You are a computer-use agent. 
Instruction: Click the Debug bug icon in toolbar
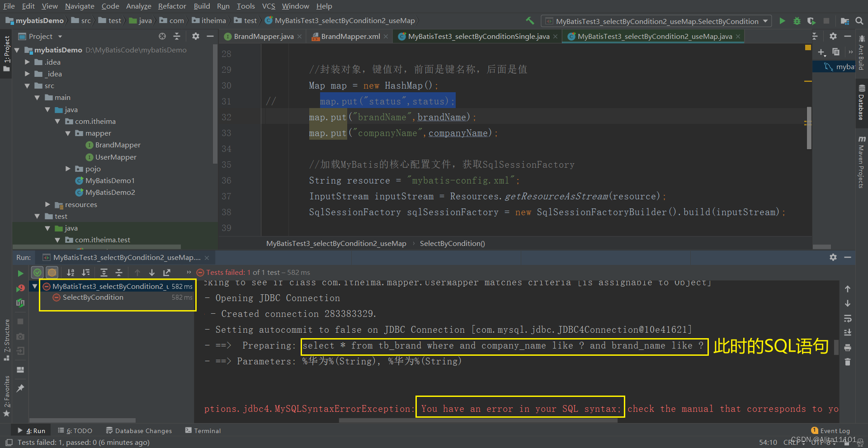click(x=797, y=21)
